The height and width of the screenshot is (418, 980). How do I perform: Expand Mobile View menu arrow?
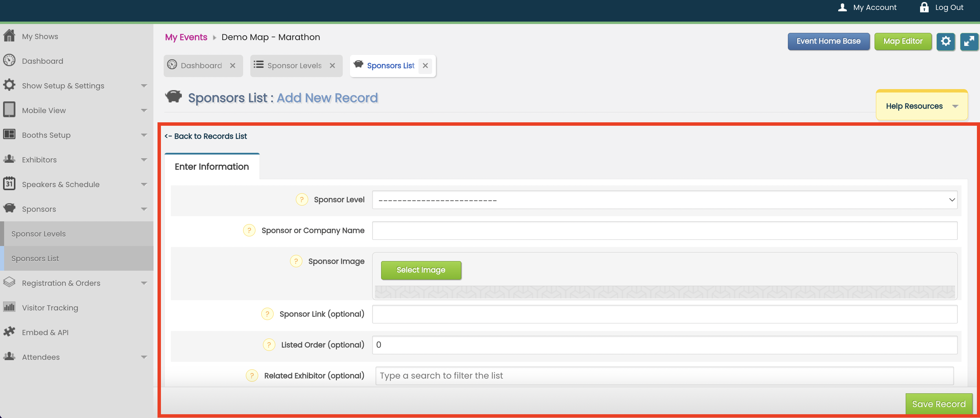coord(144,110)
